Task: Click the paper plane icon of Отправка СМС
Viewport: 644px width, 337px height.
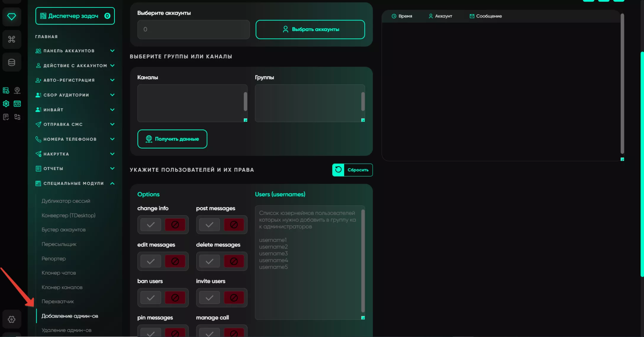Action: point(38,124)
